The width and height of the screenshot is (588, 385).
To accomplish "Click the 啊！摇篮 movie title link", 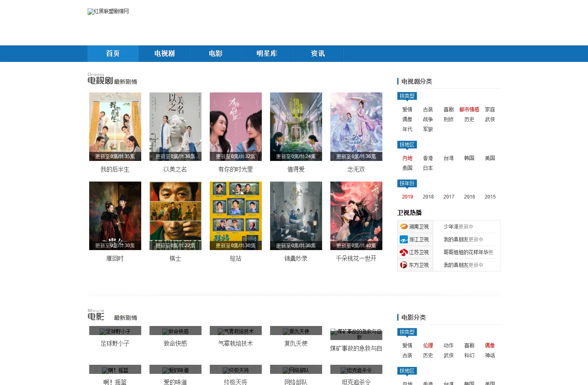I will pyautogui.click(x=115, y=382).
